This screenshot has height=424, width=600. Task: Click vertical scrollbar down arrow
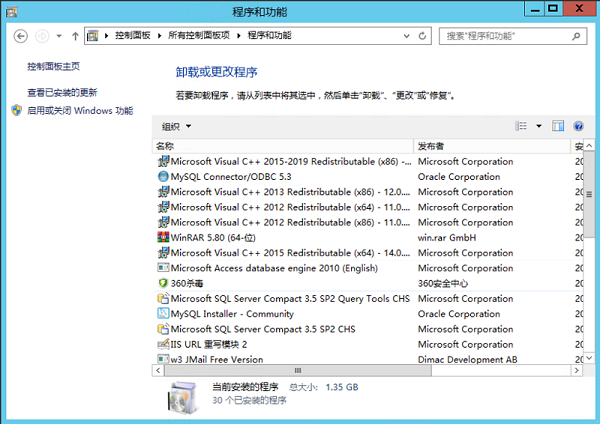tap(589, 358)
